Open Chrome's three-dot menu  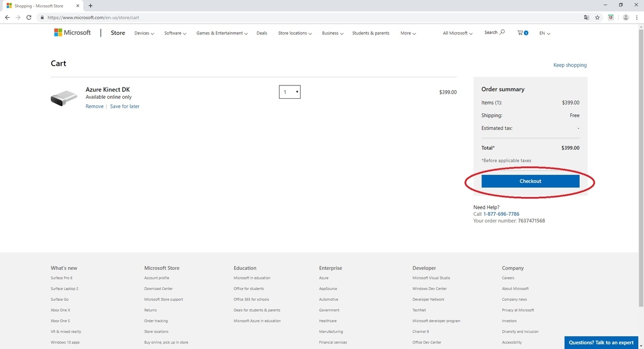point(637,17)
